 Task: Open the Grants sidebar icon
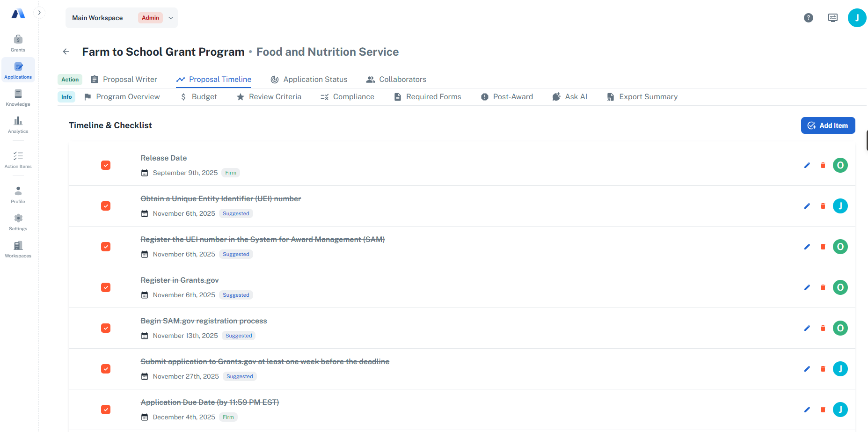18,43
